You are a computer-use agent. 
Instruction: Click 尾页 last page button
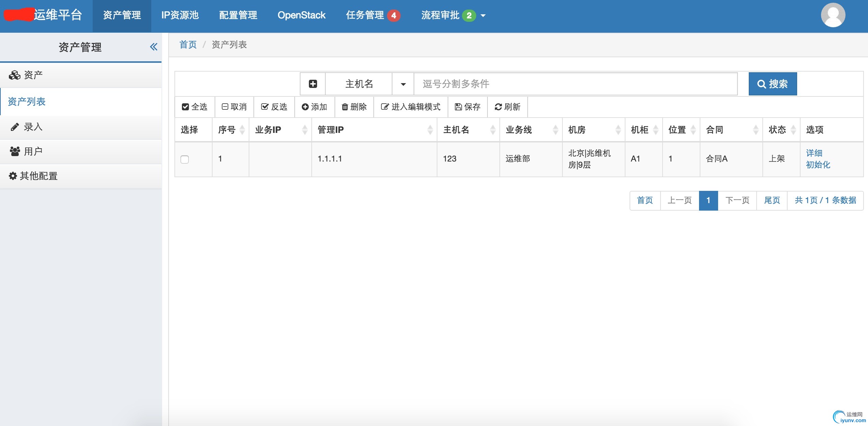[772, 200]
